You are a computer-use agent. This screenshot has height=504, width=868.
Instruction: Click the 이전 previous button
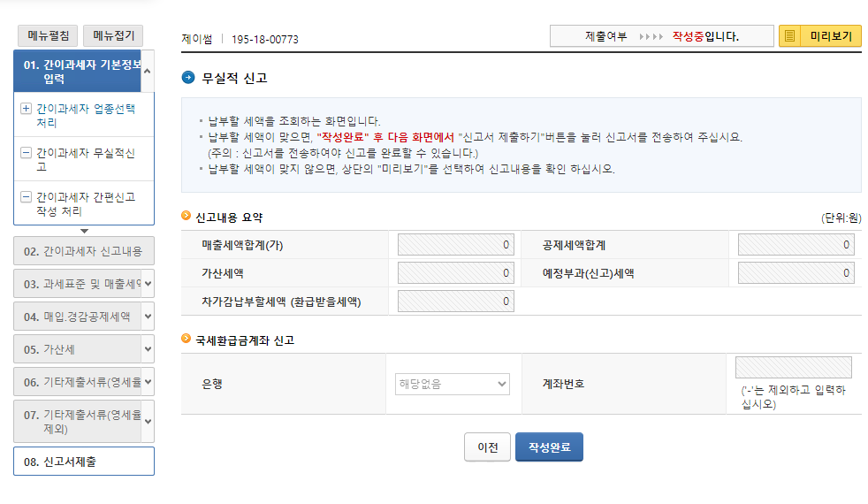tap(487, 447)
